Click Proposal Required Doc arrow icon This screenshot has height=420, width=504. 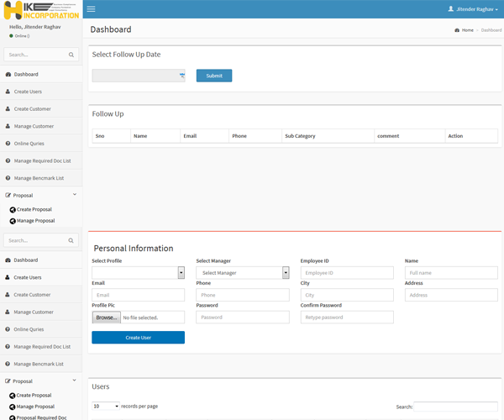(13, 417)
